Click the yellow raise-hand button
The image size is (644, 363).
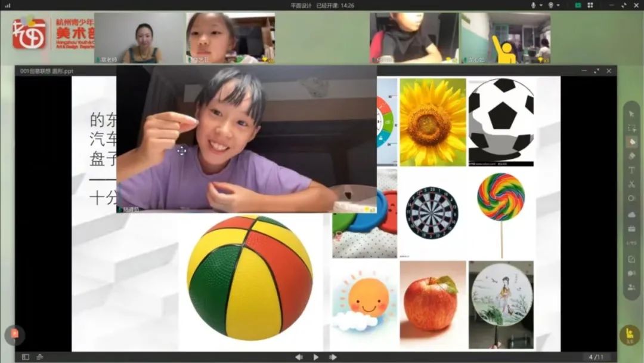(630, 336)
